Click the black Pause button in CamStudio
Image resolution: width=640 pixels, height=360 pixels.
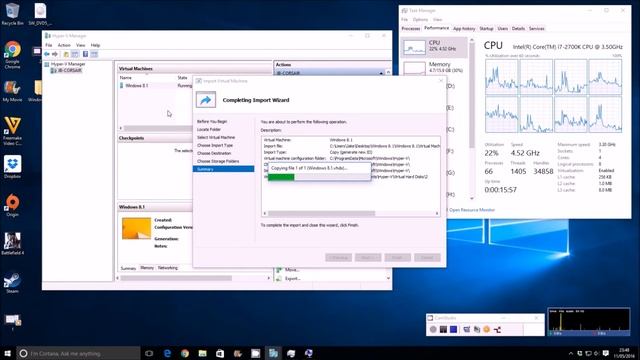pyautogui.click(x=443, y=329)
